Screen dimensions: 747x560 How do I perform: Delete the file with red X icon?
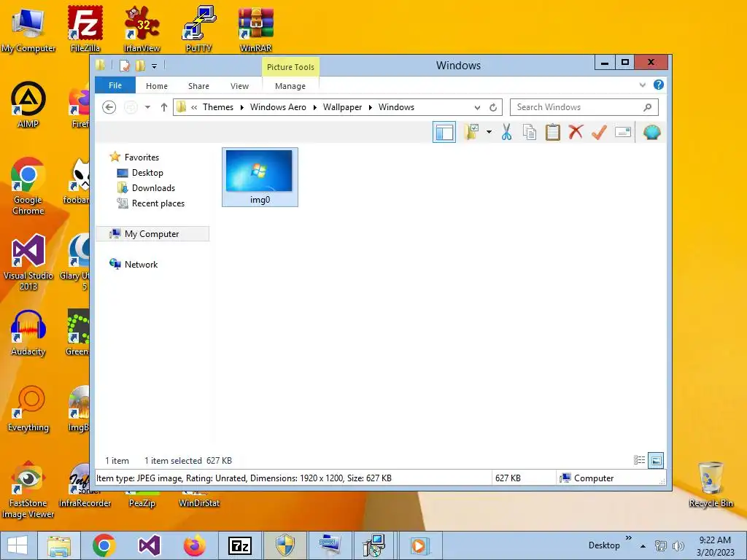coord(576,132)
